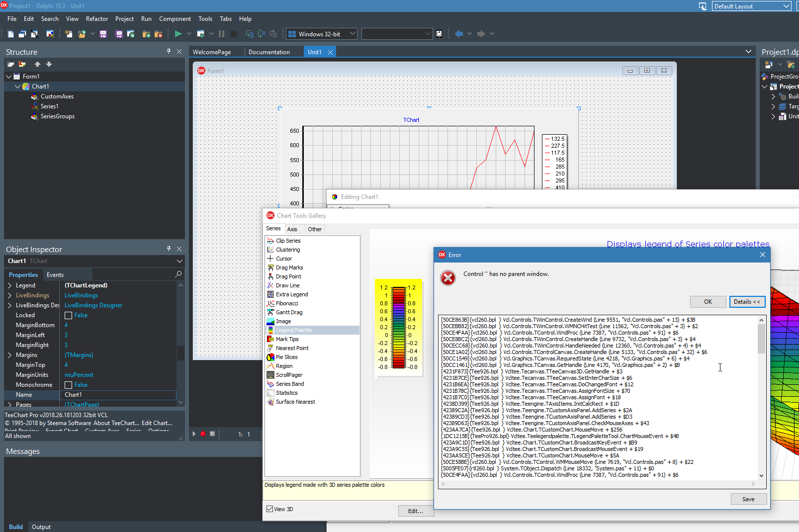
Task: Click the macro stop square icon
Action: point(212,434)
